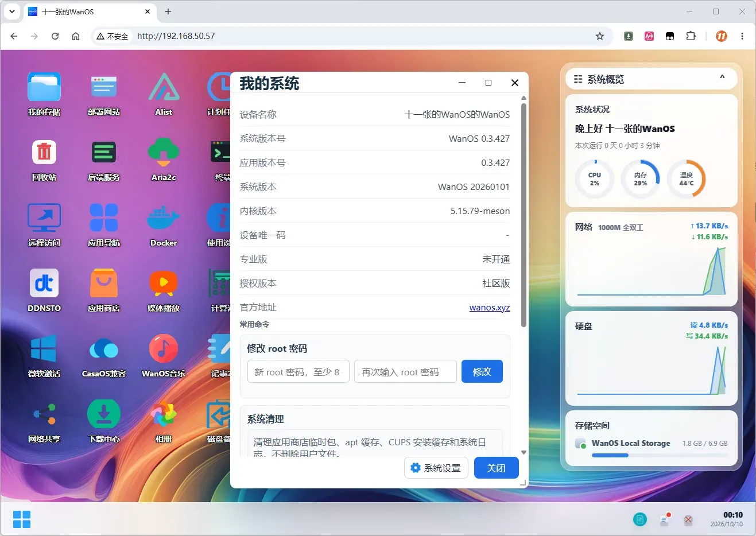Click the blue 关闭 button
Screen dimensions: 756x536
pos(497,468)
